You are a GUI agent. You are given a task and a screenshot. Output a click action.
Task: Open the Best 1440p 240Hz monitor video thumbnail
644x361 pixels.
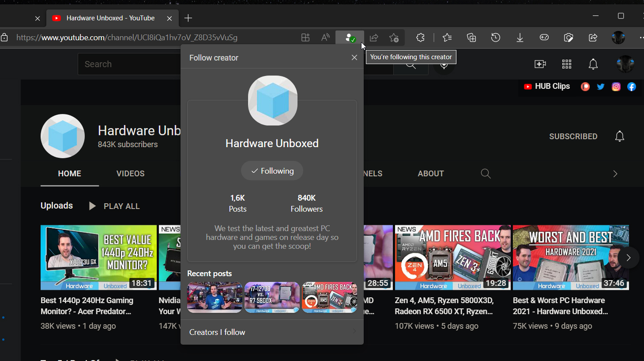point(98,258)
